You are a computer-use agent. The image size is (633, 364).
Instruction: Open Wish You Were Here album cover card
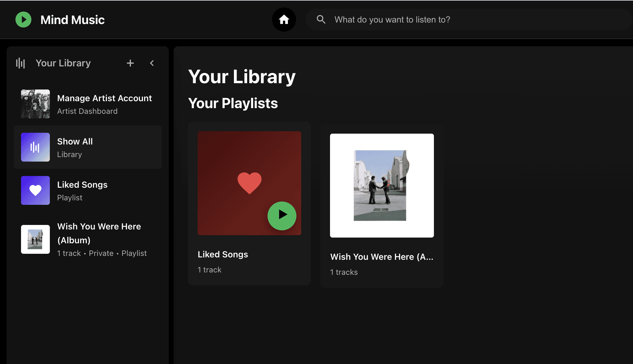[x=382, y=186]
